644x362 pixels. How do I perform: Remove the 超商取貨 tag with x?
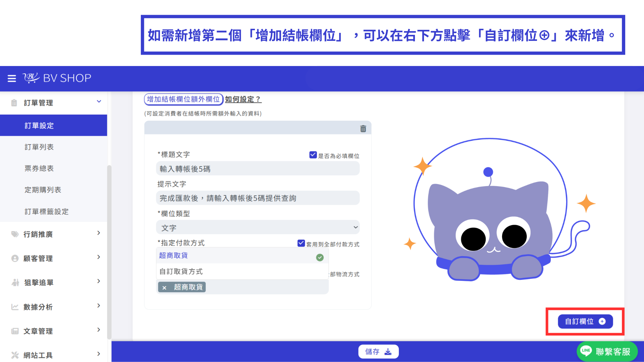coord(164,288)
